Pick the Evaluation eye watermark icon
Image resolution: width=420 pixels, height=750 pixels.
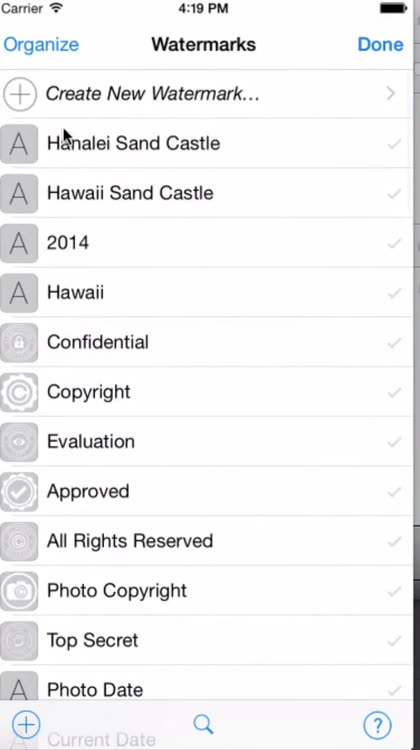tap(19, 442)
